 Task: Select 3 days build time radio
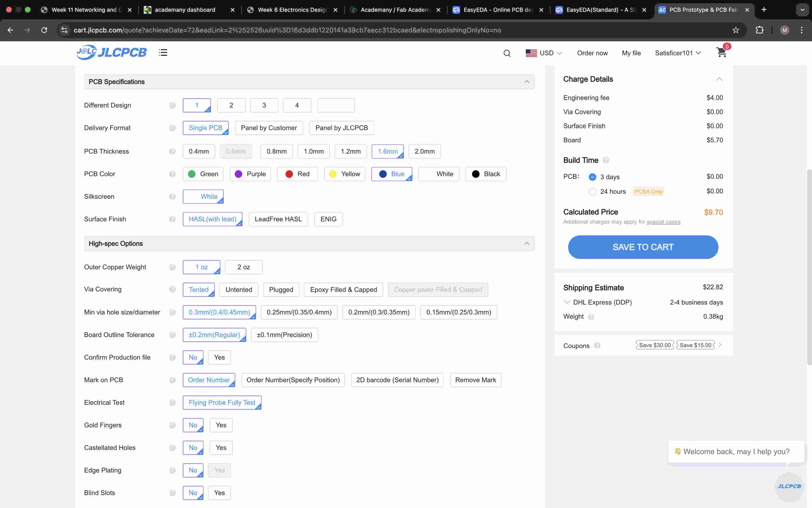(592, 177)
